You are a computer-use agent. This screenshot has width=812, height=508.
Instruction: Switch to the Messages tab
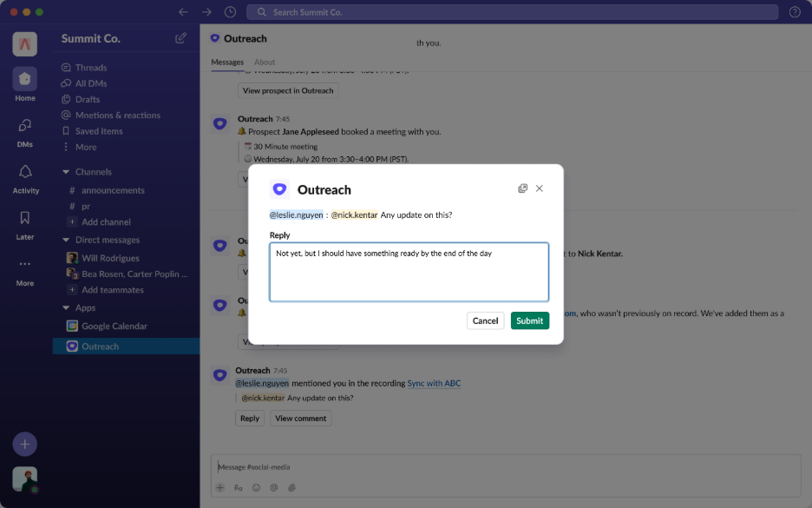[x=227, y=63]
